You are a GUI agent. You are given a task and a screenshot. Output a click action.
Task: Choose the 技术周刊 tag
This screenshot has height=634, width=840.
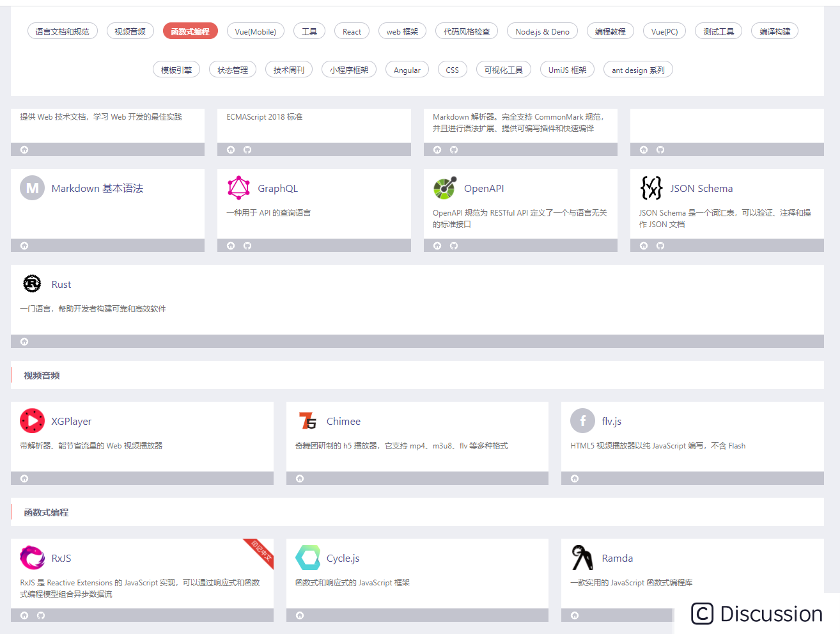click(x=289, y=70)
